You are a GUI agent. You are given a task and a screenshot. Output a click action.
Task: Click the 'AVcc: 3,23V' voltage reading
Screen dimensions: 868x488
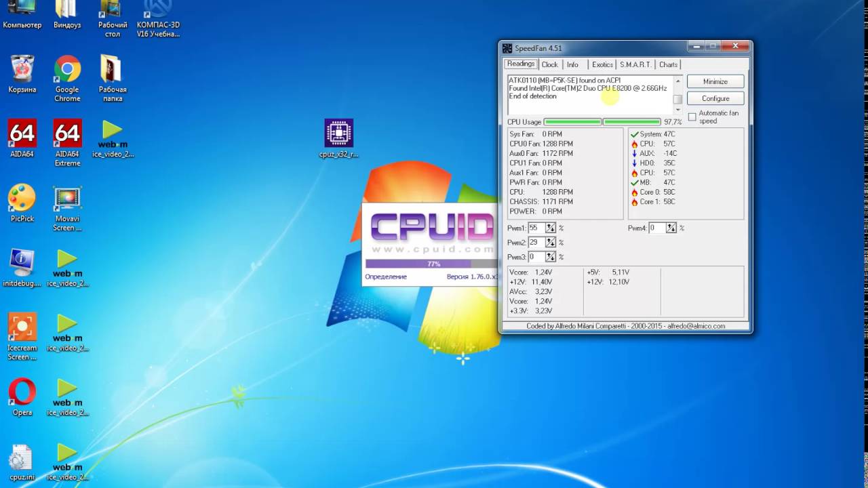531,291
